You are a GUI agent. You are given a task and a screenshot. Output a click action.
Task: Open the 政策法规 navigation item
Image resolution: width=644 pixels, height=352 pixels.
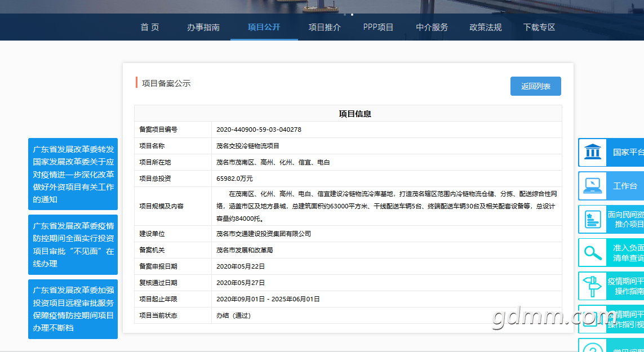point(486,27)
